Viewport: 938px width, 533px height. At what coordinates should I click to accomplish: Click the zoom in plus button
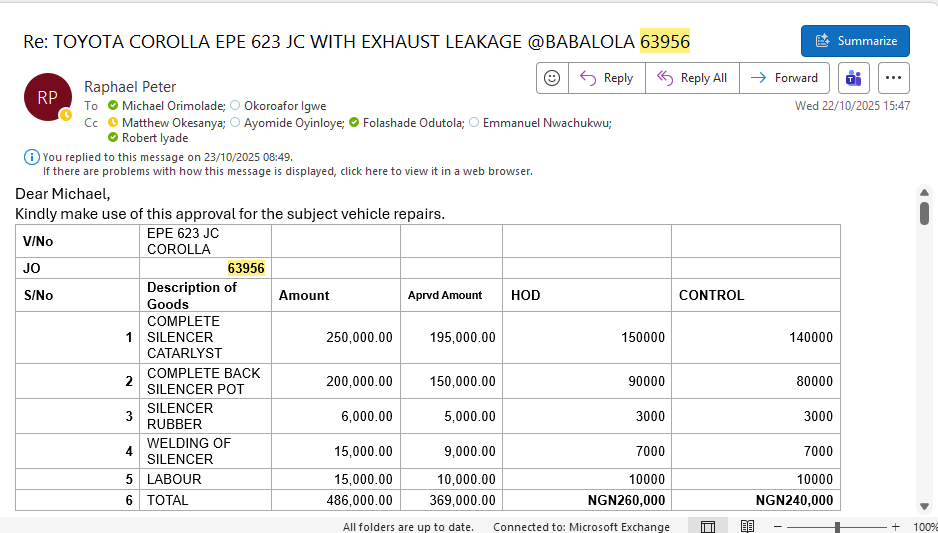coord(896,526)
